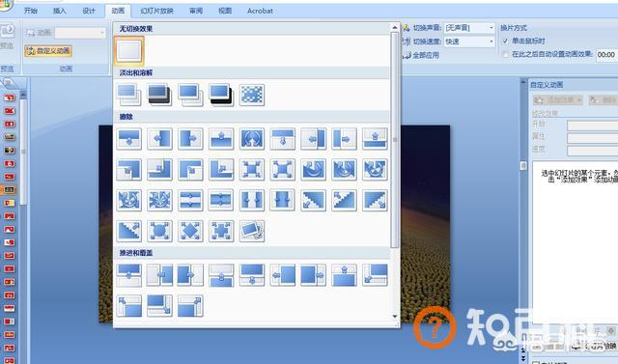Select the No Transition blank thumbnail
The width and height of the screenshot is (618, 364).
pyautogui.click(x=129, y=51)
